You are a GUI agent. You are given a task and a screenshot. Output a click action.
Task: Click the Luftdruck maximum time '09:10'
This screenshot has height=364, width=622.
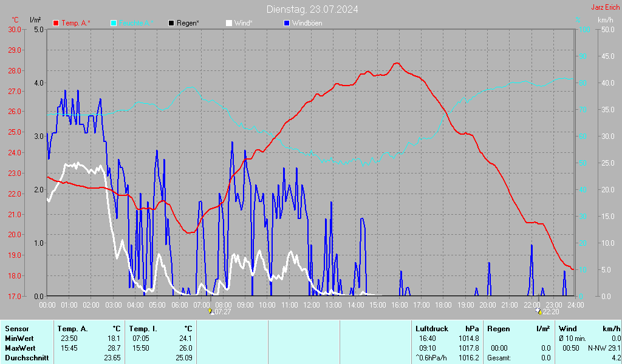tap(427, 348)
